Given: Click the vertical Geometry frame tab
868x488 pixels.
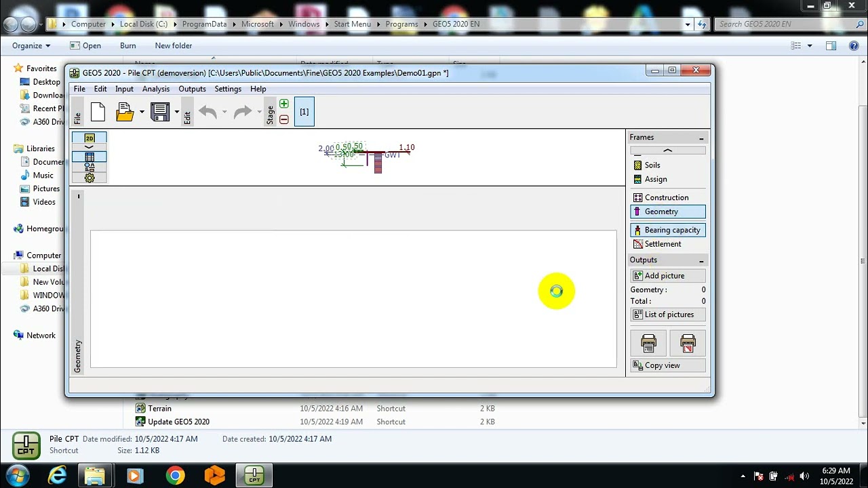Looking at the screenshot, I should (x=77, y=356).
